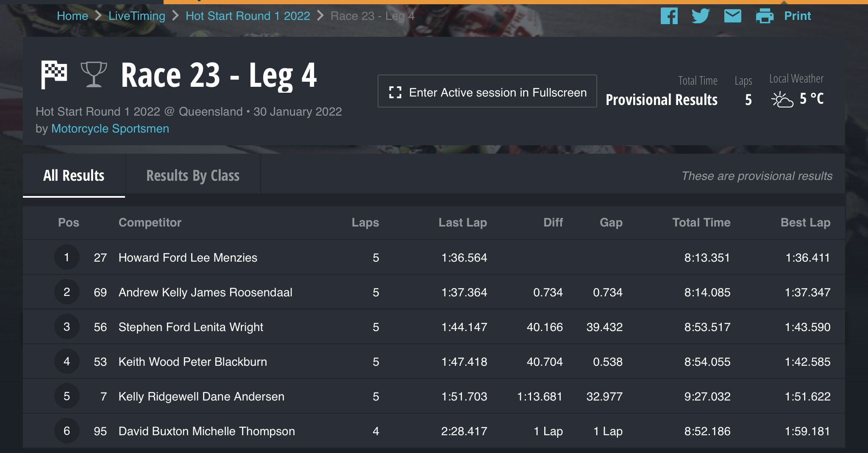Click the trophy icon beside race title
868x453 pixels.
click(x=94, y=75)
